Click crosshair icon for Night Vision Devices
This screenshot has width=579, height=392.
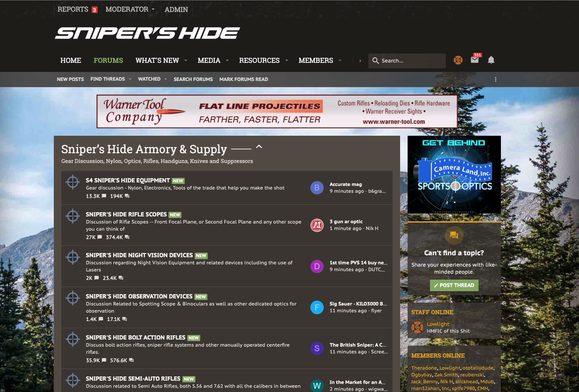(73, 257)
